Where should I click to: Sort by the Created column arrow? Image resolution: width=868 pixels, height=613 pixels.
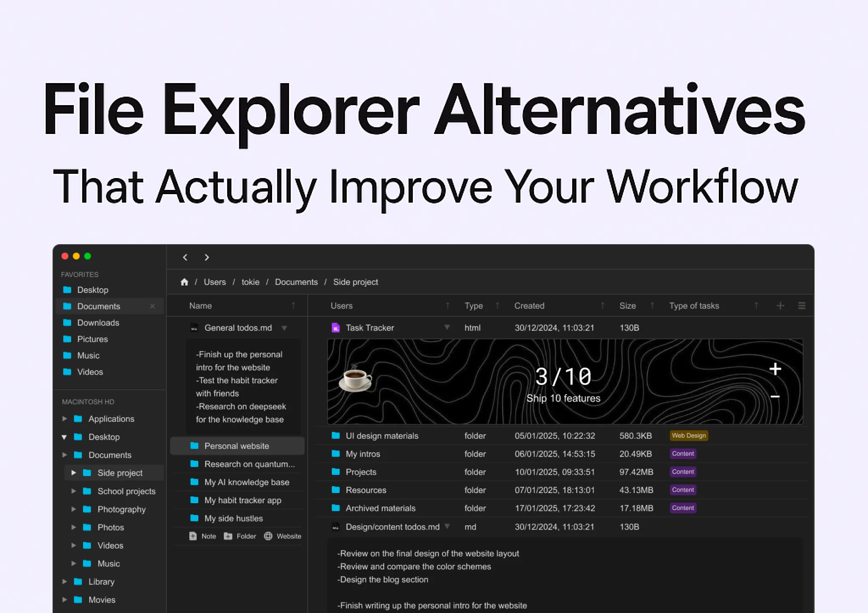(x=602, y=306)
